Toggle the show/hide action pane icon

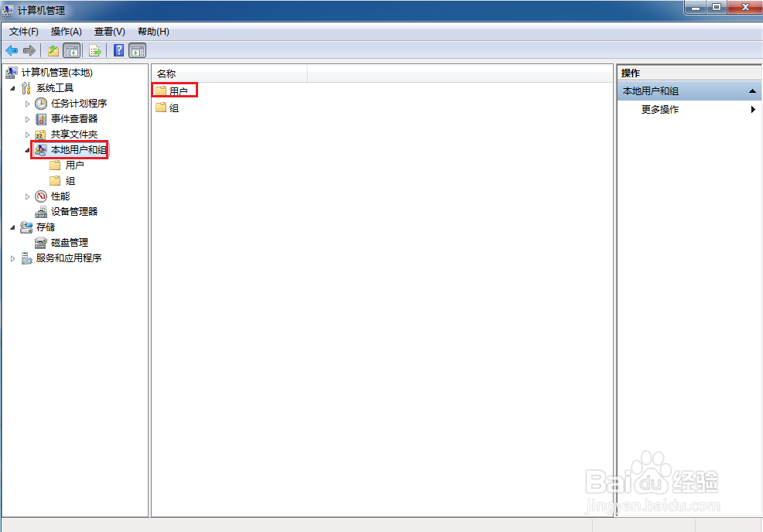pos(138,50)
